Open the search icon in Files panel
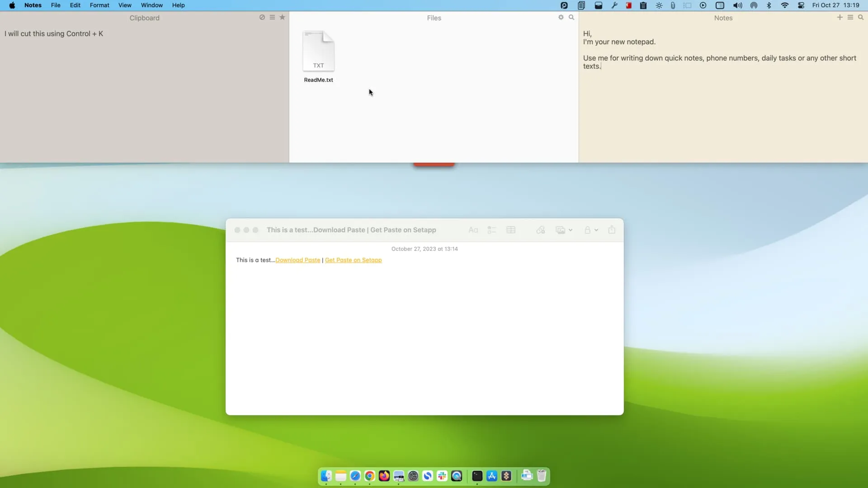Image resolution: width=868 pixels, height=488 pixels. (x=571, y=17)
